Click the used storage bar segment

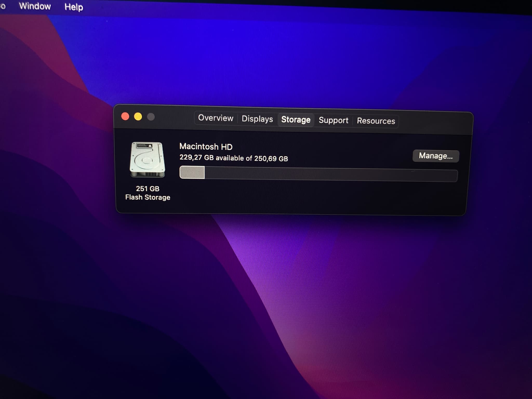click(x=192, y=172)
